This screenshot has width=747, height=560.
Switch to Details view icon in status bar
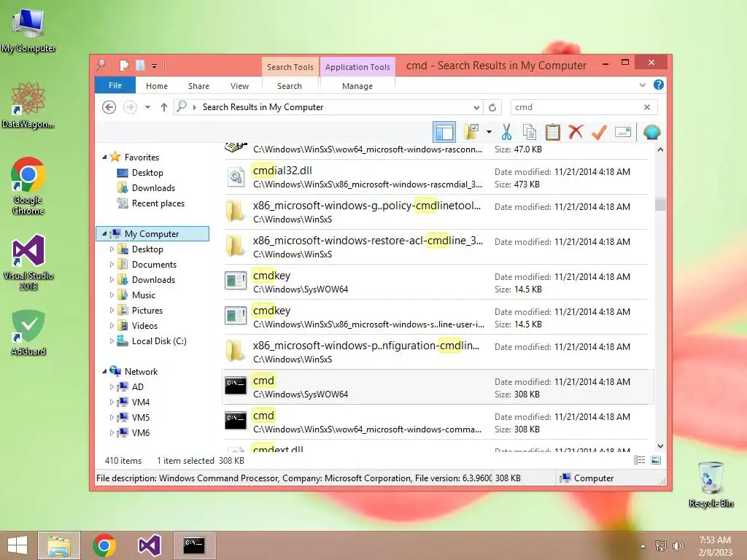tap(639, 460)
